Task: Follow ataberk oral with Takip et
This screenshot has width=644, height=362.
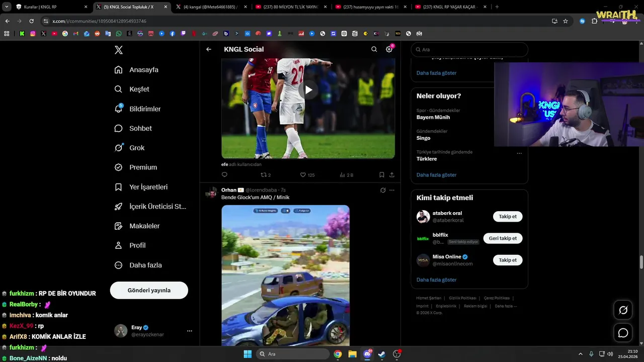Action: point(508,217)
